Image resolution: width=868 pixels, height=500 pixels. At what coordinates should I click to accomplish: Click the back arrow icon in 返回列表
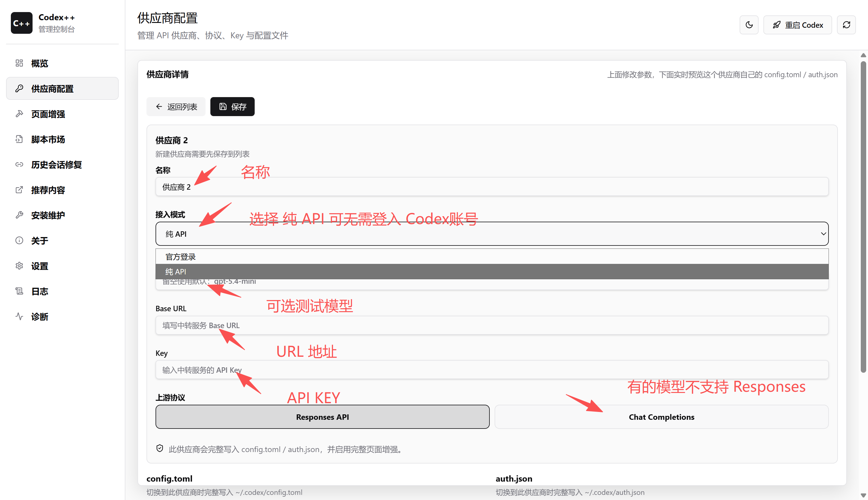click(x=159, y=106)
